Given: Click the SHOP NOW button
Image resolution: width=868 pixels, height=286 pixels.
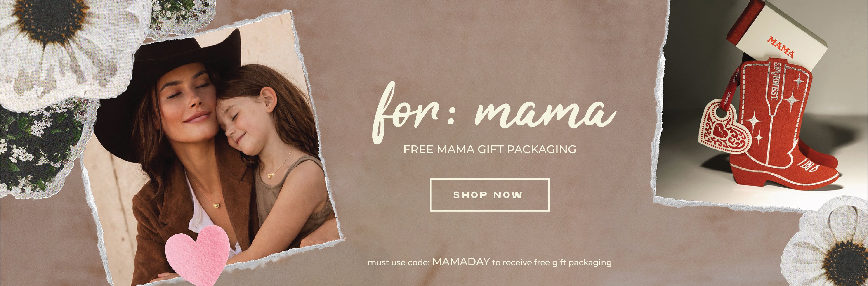Looking at the screenshot, I should (x=489, y=195).
